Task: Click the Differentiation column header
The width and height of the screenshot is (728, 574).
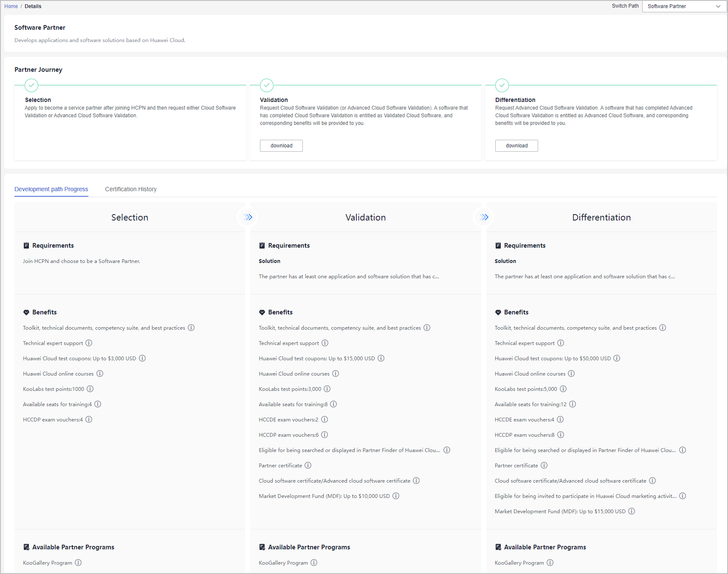Action: (x=601, y=218)
